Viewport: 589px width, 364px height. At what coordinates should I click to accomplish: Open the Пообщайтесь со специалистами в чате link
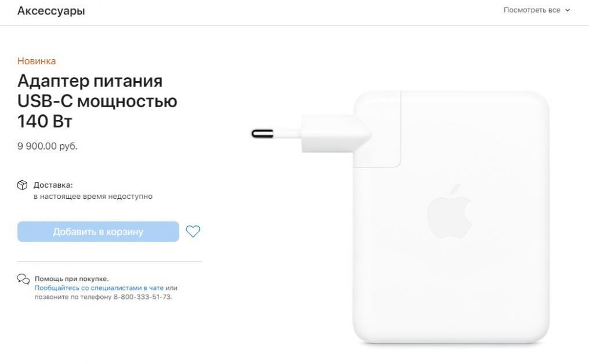[99, 287]
